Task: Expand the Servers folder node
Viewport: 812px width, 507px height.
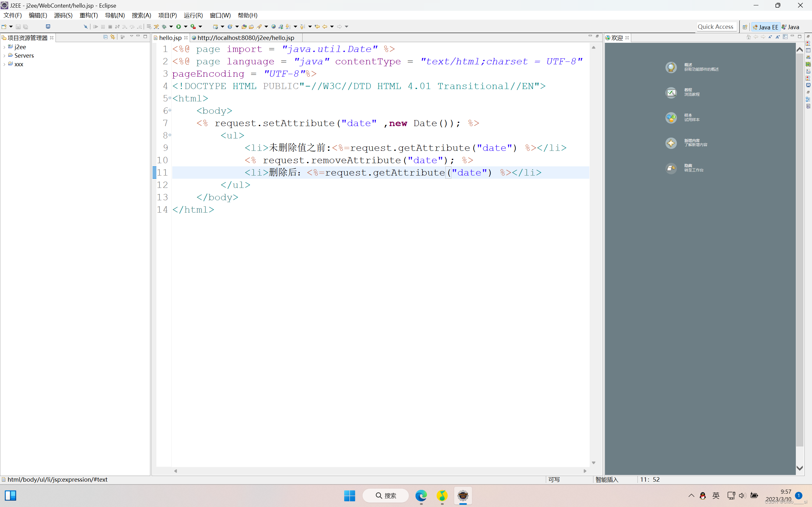Action: 4,56
